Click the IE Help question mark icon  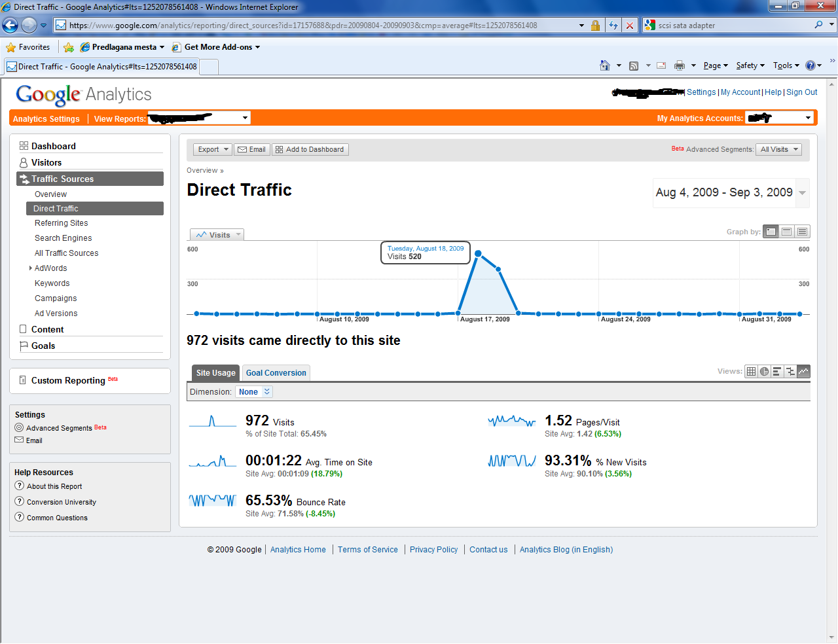click(x=810, y=65)
